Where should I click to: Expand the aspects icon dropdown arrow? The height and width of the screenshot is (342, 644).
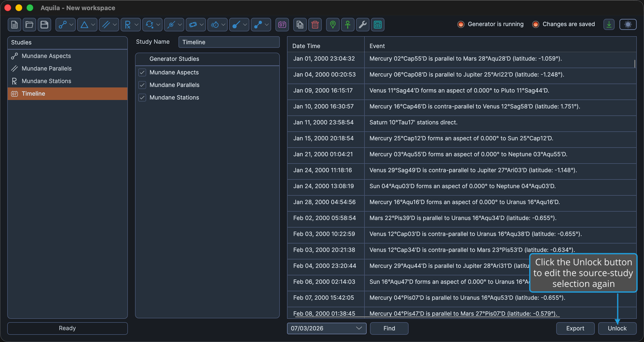pos(71,25)
